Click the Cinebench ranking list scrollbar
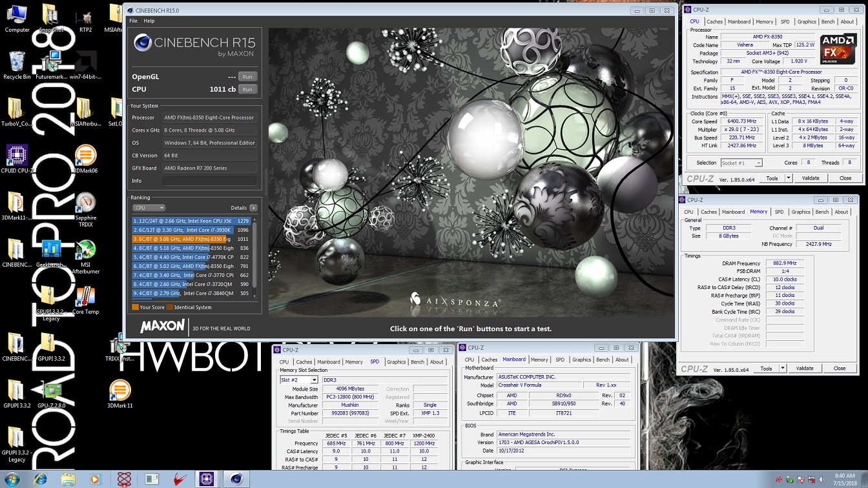Screen dimensions: 868x488 (254, 258)
